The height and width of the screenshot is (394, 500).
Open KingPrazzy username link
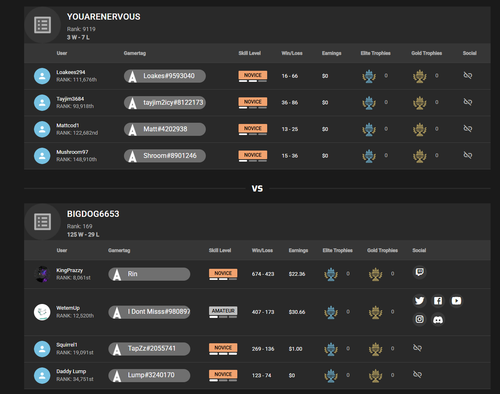69,270
